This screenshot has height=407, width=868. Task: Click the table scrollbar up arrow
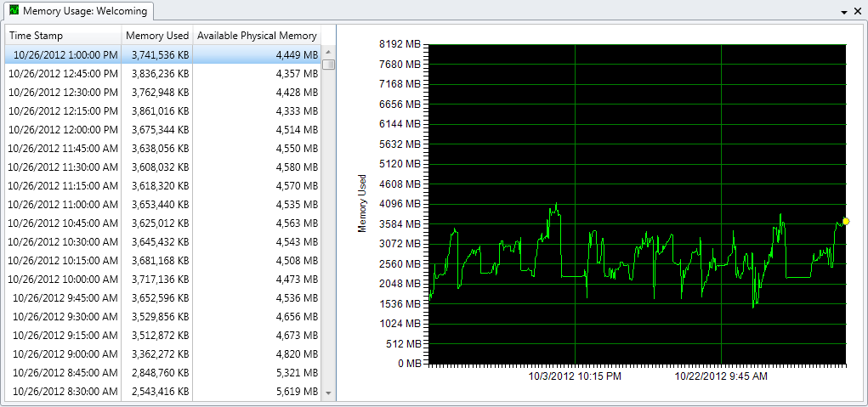click(x=329, y=53)
